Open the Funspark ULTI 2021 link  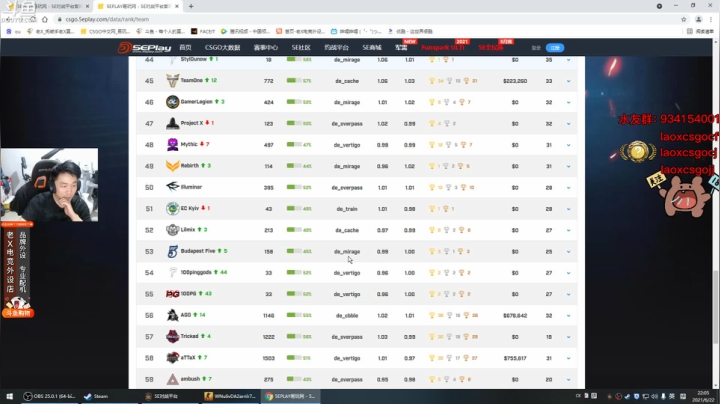442,48
